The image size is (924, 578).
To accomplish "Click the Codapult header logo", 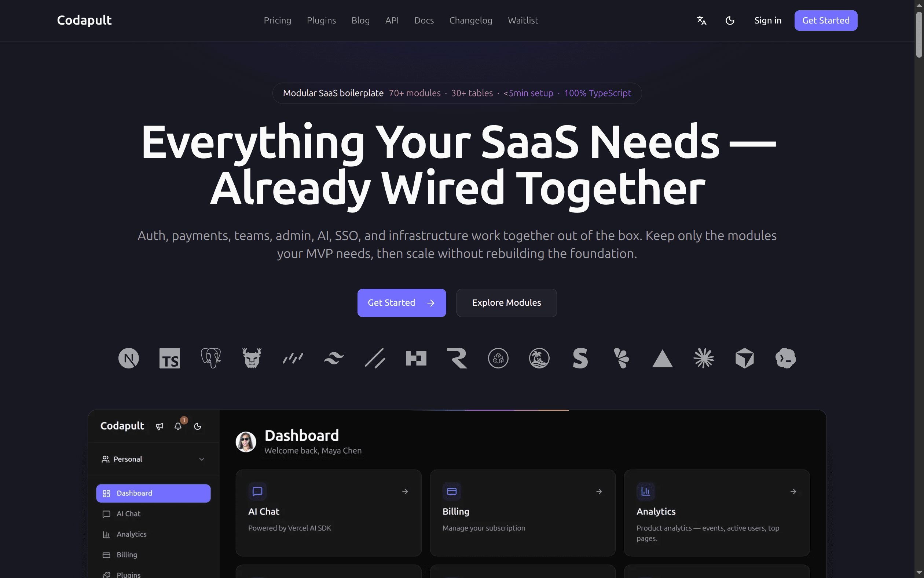I will click(84, 20).
